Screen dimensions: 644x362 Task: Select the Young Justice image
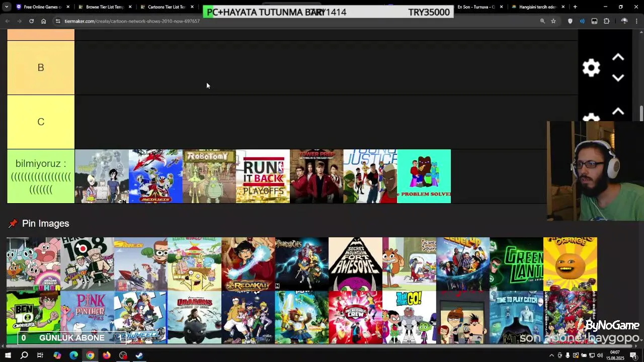(x=370, y=176)
